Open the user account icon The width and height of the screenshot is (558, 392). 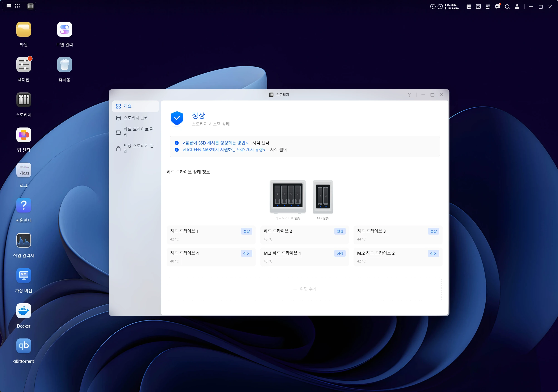[x=517, y=7]
